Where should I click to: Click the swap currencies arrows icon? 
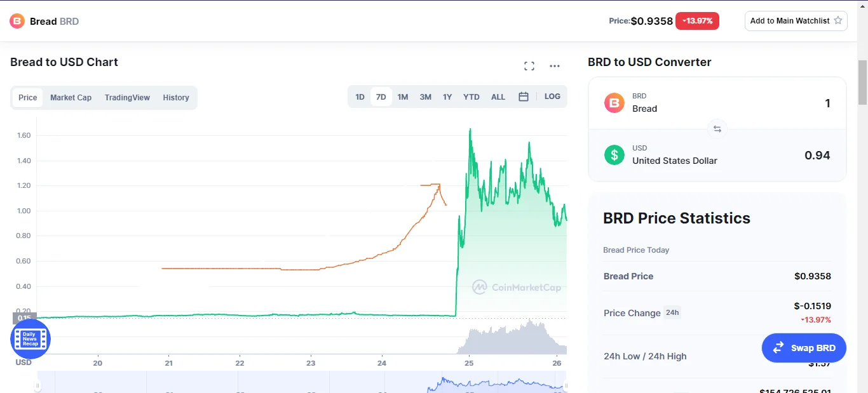(717, 129)
